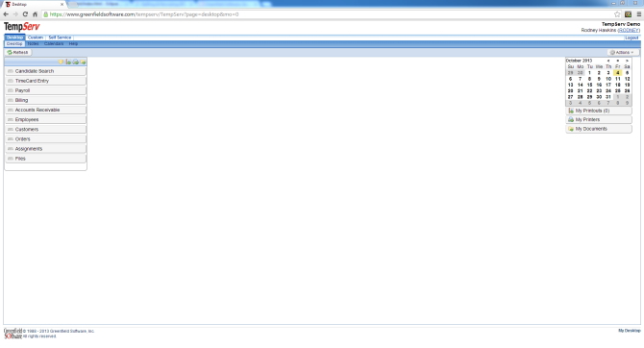This screenshot has width=644, height=348.
Task: Open the Employees module
Action: (x=45, y=119)
